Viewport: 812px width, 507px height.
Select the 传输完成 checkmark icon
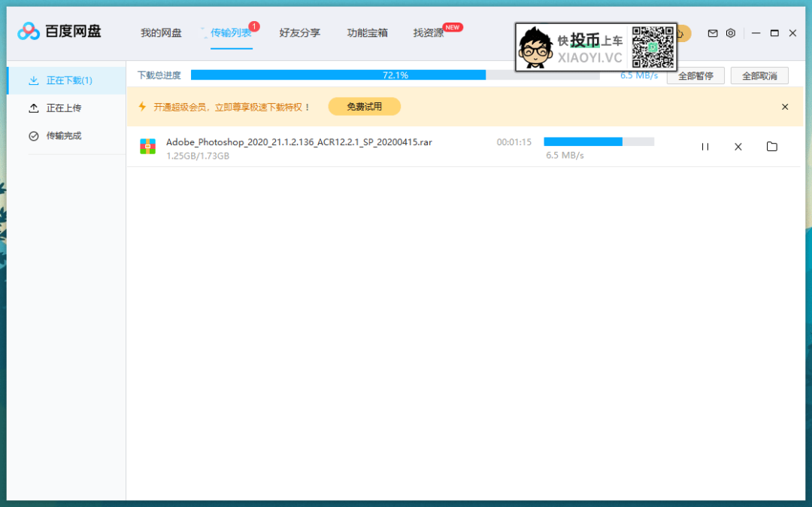[35, 135]
